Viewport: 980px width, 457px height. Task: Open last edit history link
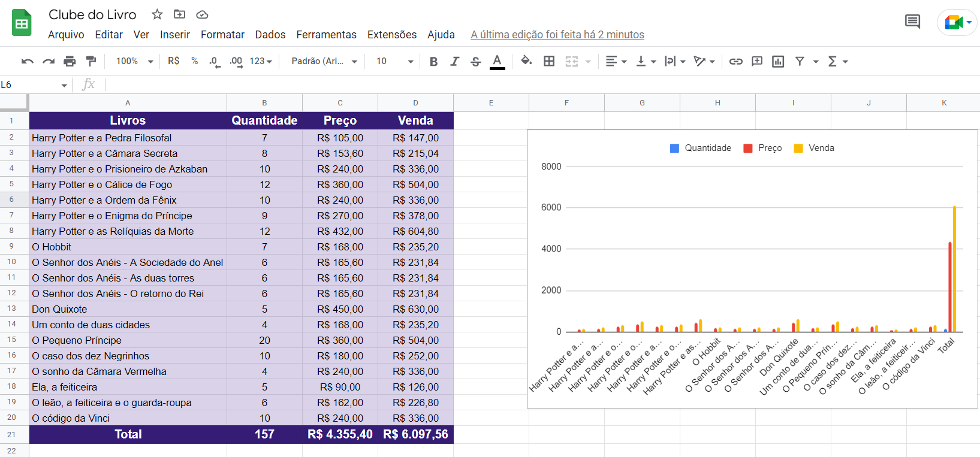click(557, 35)
